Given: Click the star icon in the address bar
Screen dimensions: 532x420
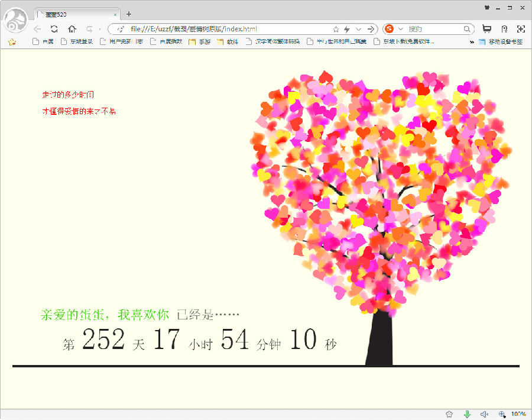Looking at the screenshot, I should point(336,29).
